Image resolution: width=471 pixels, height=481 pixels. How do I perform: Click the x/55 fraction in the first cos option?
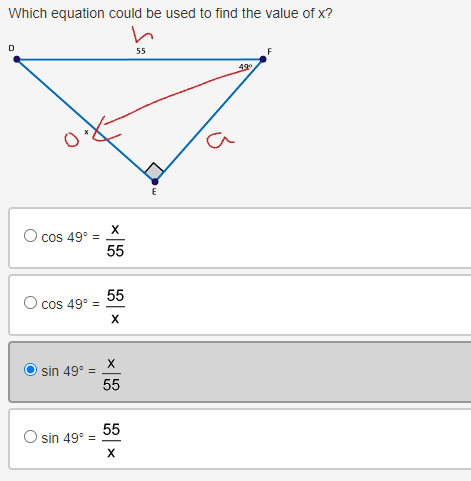click(x=115, y=240)
